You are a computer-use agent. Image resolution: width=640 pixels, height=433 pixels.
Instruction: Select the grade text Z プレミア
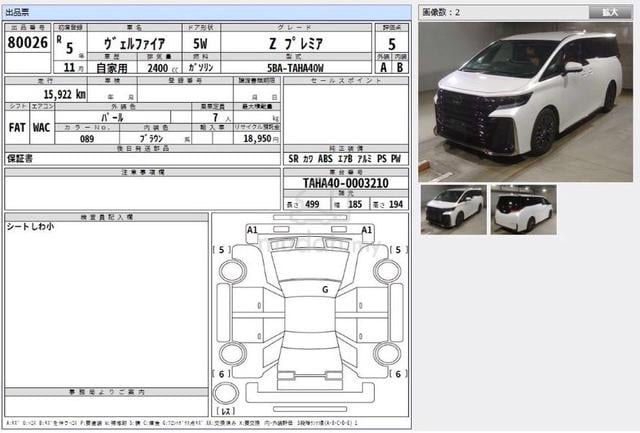pyautogui.click(x=296, y=43)
